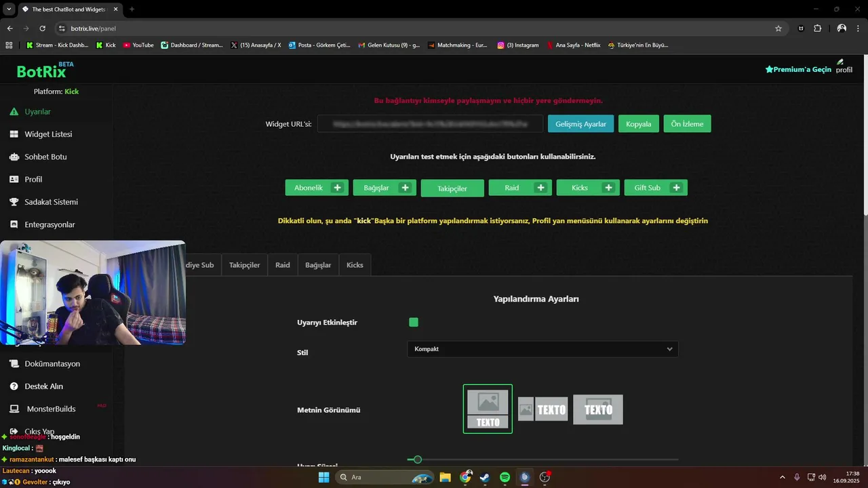Open the Matchmaking bookmark
The width and height of the screenshot is (868, 488).
pyautogui.click(x=458, y=45)
